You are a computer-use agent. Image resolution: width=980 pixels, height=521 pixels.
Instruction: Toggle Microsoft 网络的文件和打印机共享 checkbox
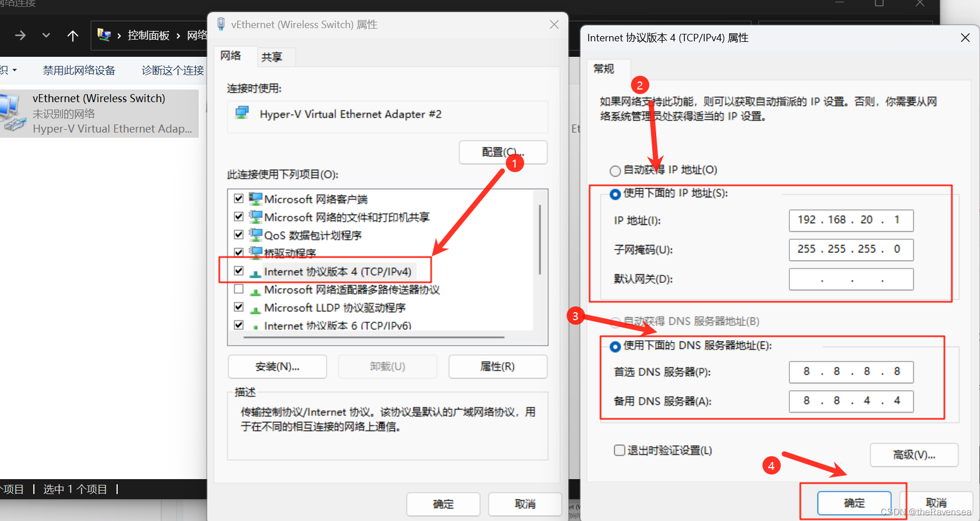tap(239, 216)
